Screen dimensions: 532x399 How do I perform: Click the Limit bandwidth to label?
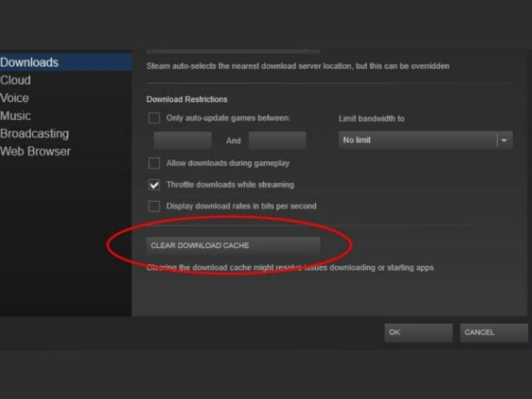(x=371, y=118)
